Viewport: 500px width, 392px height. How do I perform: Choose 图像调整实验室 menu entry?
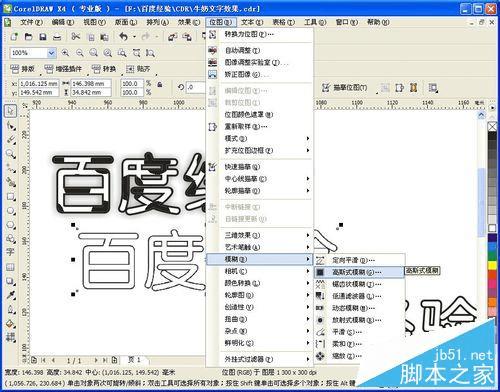click(260, 62)
